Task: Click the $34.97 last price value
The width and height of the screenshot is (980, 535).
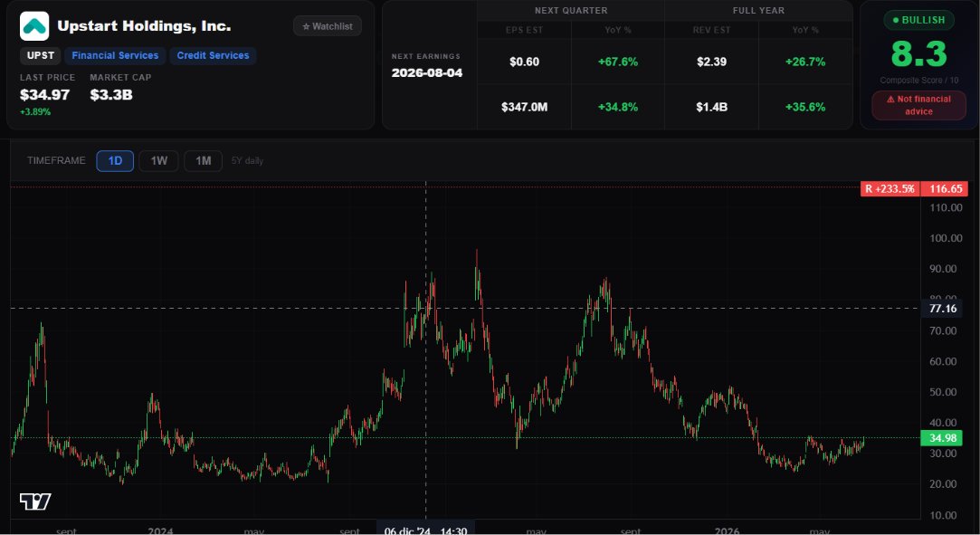Action: point(45,95)
